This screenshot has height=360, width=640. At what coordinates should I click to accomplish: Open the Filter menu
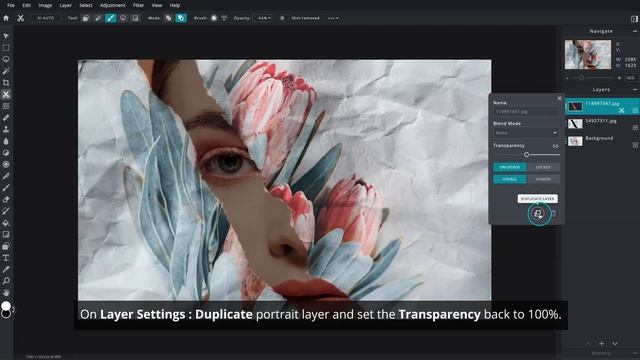pos(138,5)
